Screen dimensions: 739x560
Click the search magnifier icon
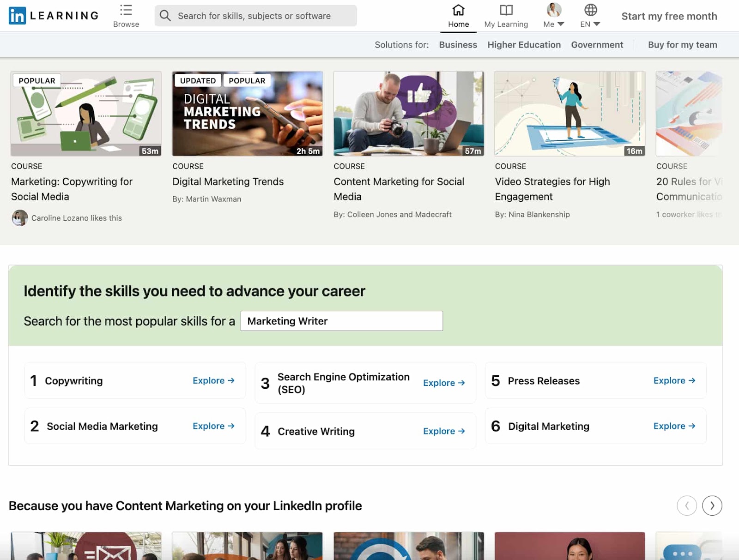click(x=165, y=16)
